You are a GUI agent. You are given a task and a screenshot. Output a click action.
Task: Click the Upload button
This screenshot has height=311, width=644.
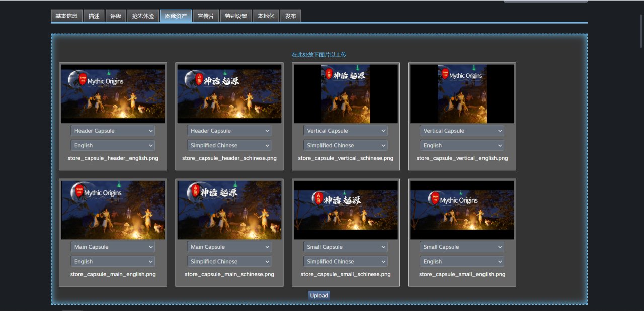click(319, 295)
